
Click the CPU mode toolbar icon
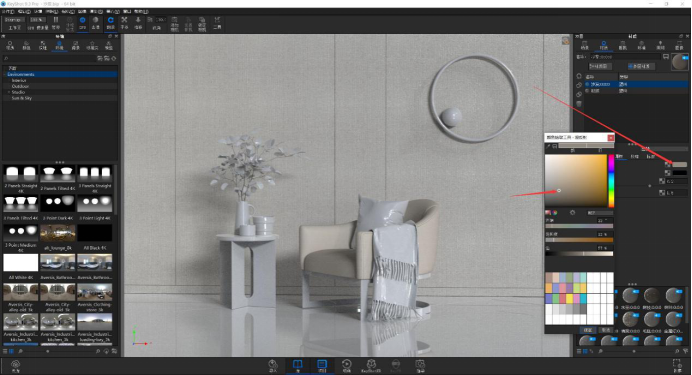tap(83, 23)
